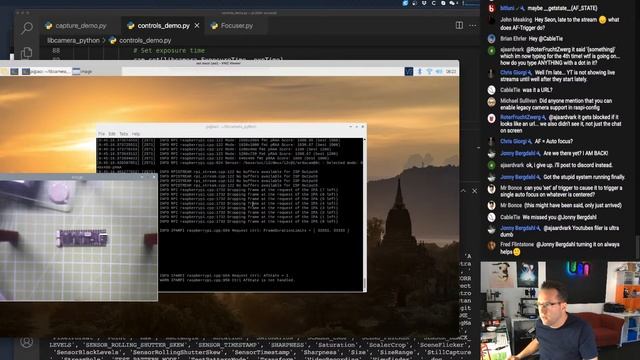
Task: Click the FrameDurationLimits terminal line
Action: [x=254, y=231]
